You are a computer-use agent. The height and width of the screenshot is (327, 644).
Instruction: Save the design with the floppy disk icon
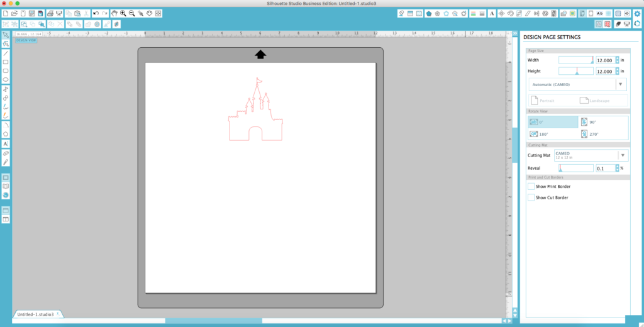[31, 14]
